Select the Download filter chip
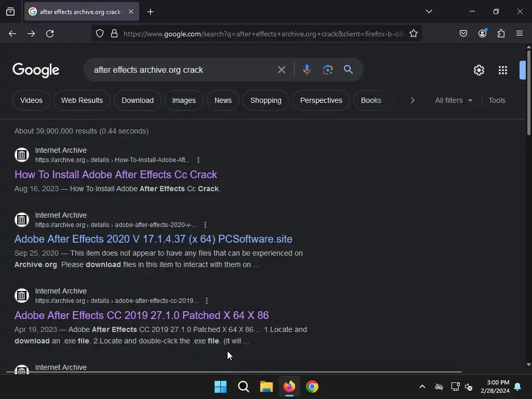Viewport: 532px width, 399px height. click(x=137, y=100)
